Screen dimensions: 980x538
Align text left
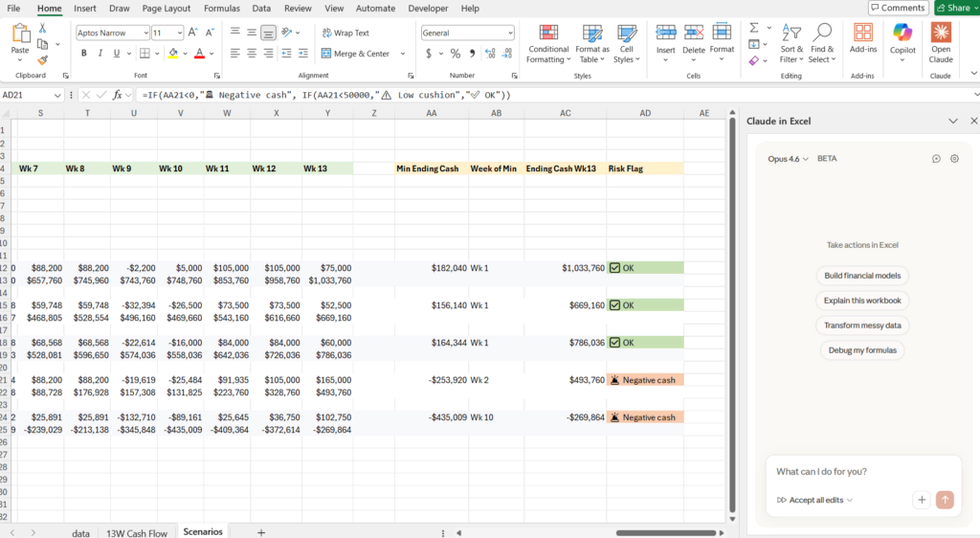pyautogui.click(x=235, y=54)
